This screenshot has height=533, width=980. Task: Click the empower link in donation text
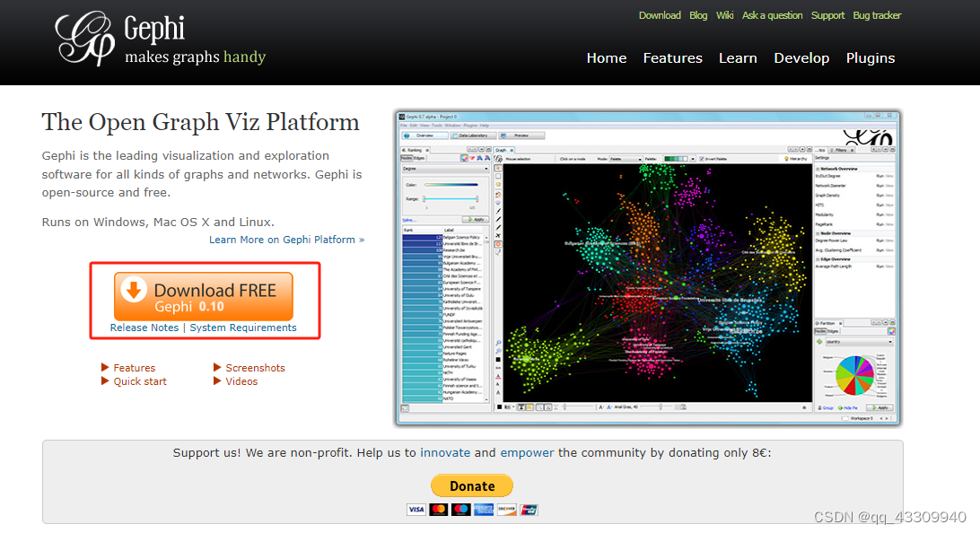(x=527, y=453)
